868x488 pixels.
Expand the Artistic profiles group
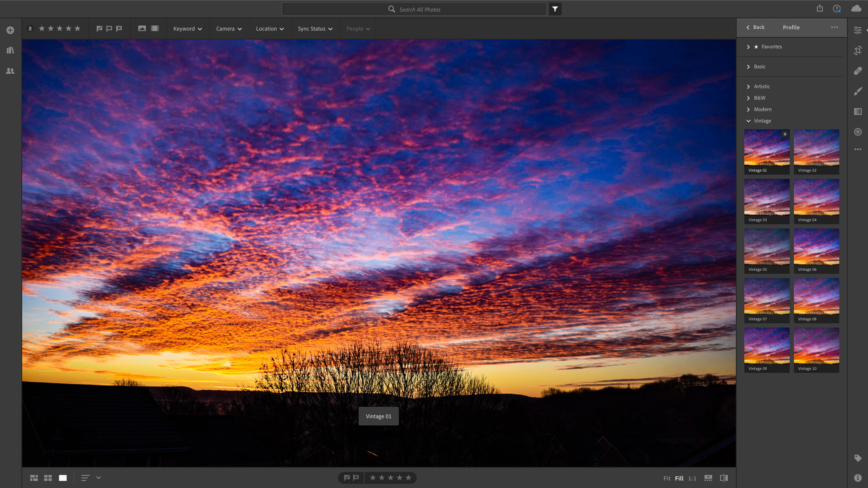pos(762,86)
